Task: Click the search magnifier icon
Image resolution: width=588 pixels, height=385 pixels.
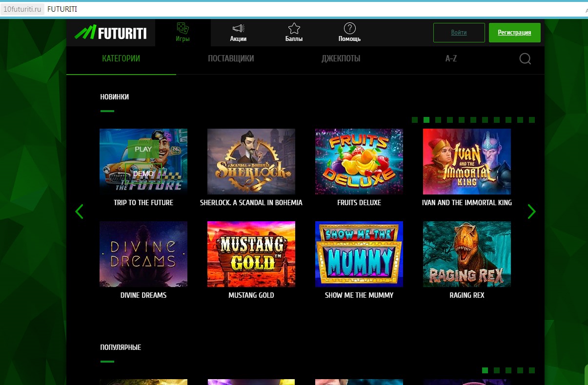Action: 525,59
